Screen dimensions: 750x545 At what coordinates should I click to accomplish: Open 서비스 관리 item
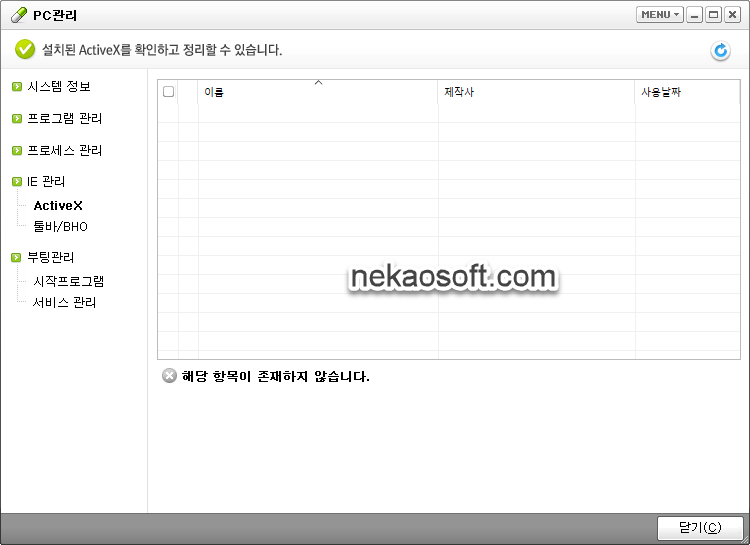tap(64, 302)
